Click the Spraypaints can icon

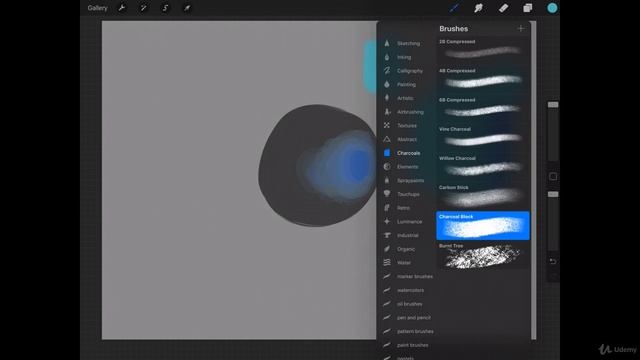click(x=387, y=180)
